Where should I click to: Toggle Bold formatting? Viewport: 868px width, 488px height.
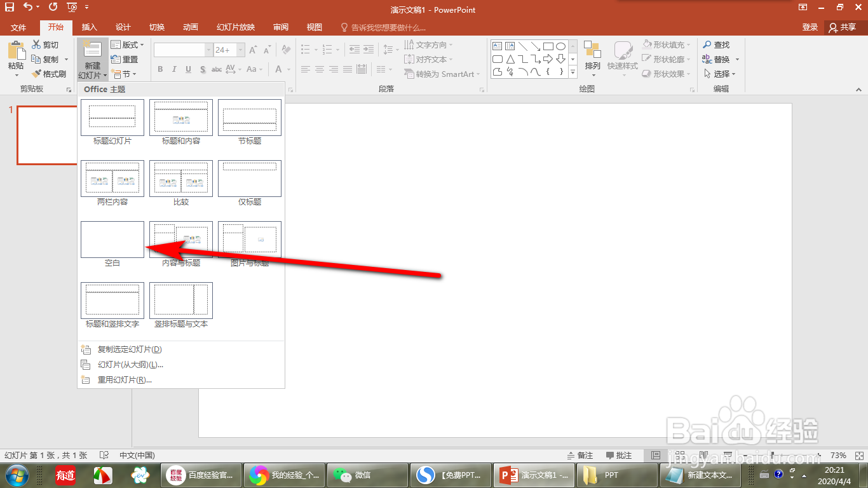tap(160, 69)
